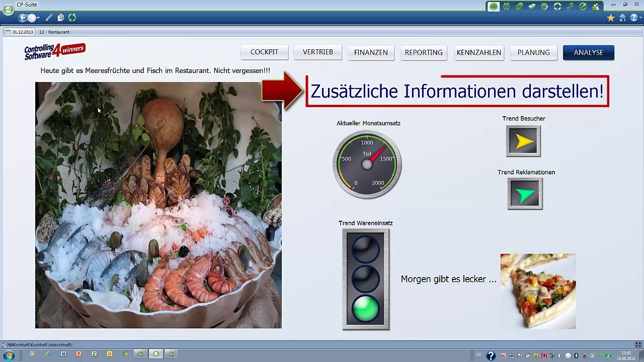The height and width of the screenshot is (362, 644).
Task: Click the fullscreen icon in status bar
Action: [x=638, y=345]
